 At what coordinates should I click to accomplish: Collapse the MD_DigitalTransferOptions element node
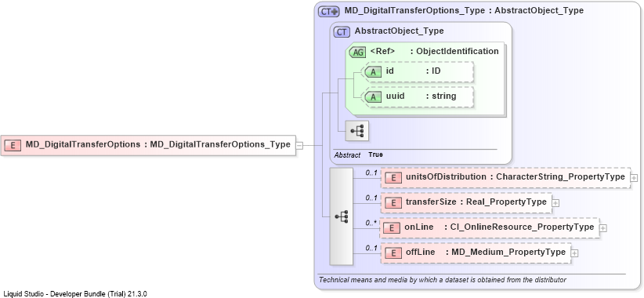click(x=299, y=146)
